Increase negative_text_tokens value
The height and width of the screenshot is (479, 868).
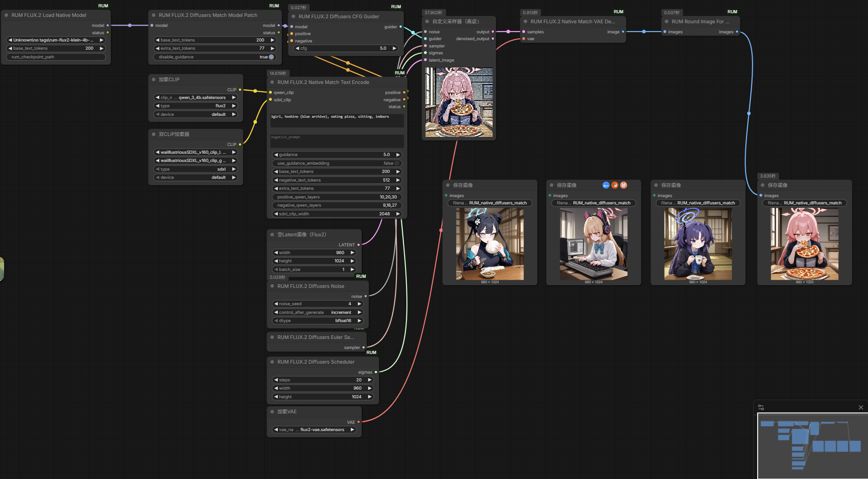(398, 180)
